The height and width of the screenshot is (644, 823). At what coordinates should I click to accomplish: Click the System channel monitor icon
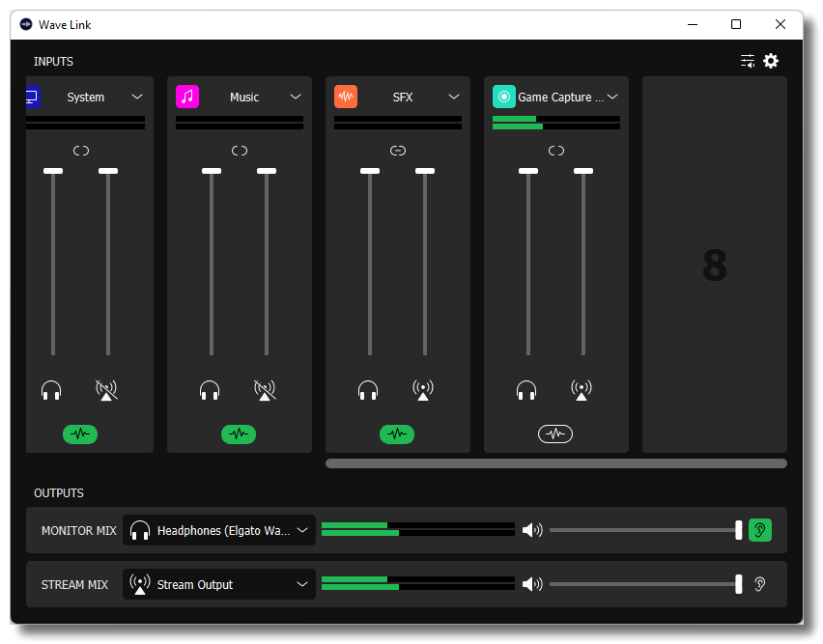pos(33,97)
